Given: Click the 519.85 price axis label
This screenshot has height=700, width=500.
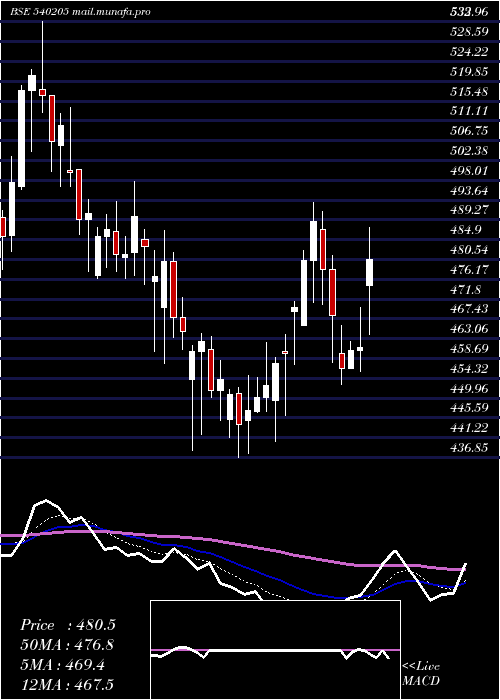Looking at the screenshot, I should (469, 71).
